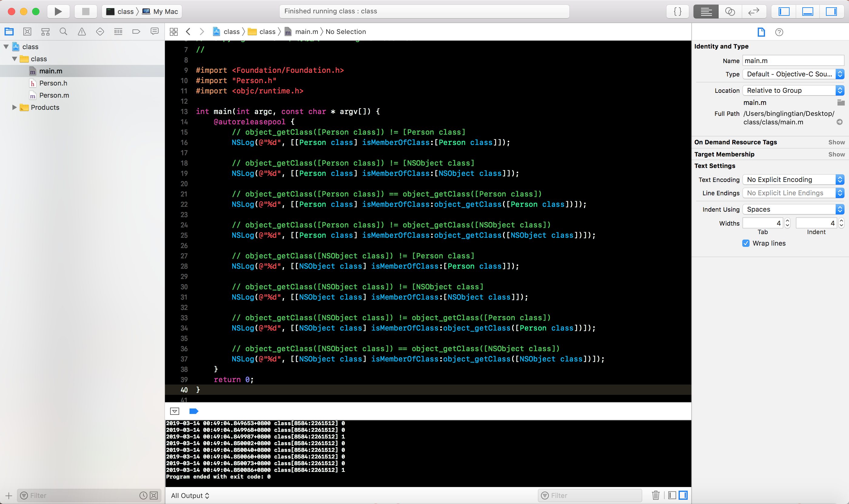Show On Demand Resource Tags
The image size is (849, 504).
[836, 142]
